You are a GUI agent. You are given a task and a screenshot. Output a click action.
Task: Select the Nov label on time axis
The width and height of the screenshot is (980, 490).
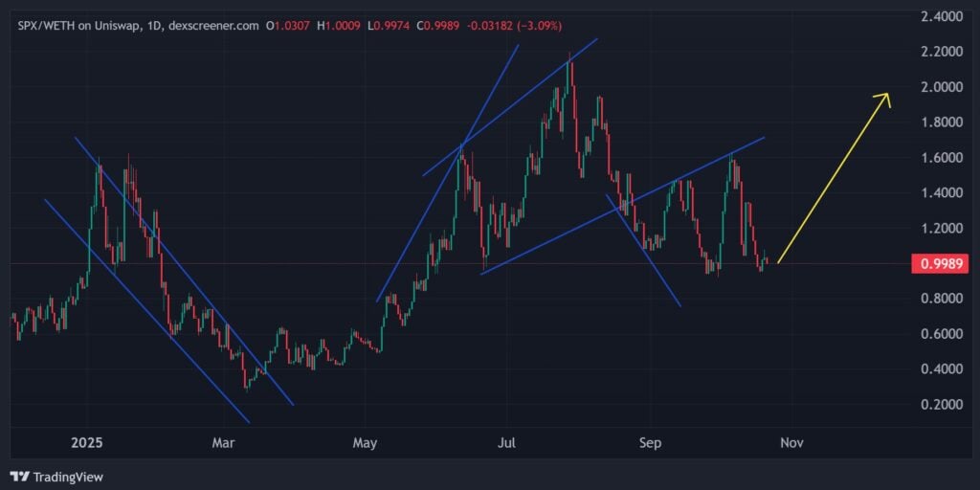[x=790, y=444]
